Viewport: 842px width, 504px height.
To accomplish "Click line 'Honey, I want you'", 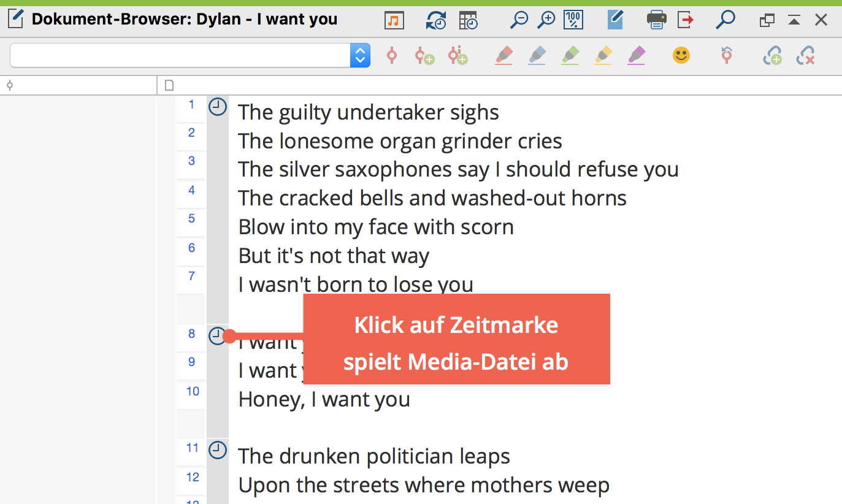I will coord(324,399).
